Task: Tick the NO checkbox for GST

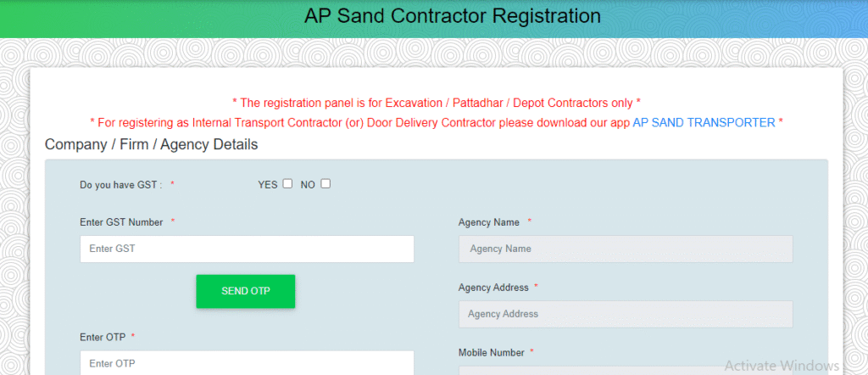Action: tap(325, 183)
